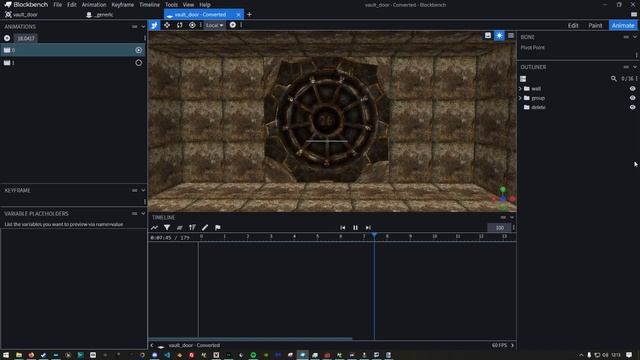Toggle visibility of group folder
640x360 pixels.
[632, 98]
